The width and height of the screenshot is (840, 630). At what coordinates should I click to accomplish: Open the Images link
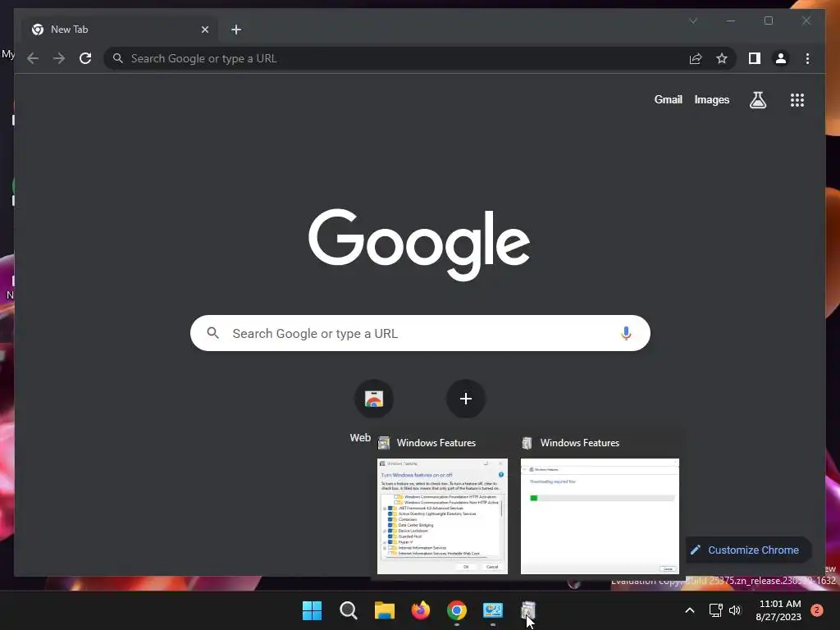point(711,99)
